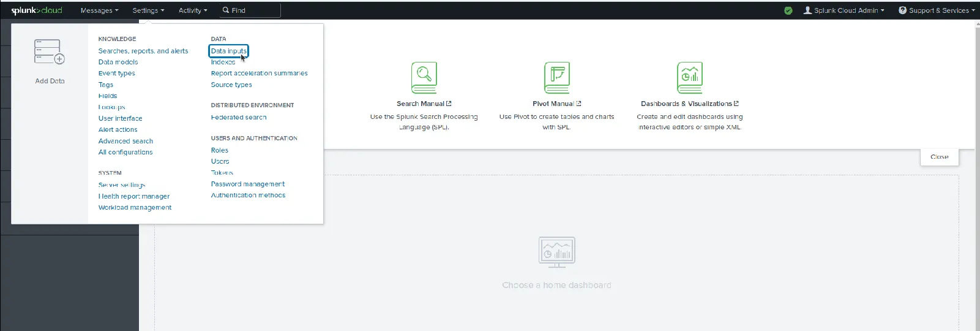Click the Add Data label
980x331 pixels.
(x=50, y=81)
